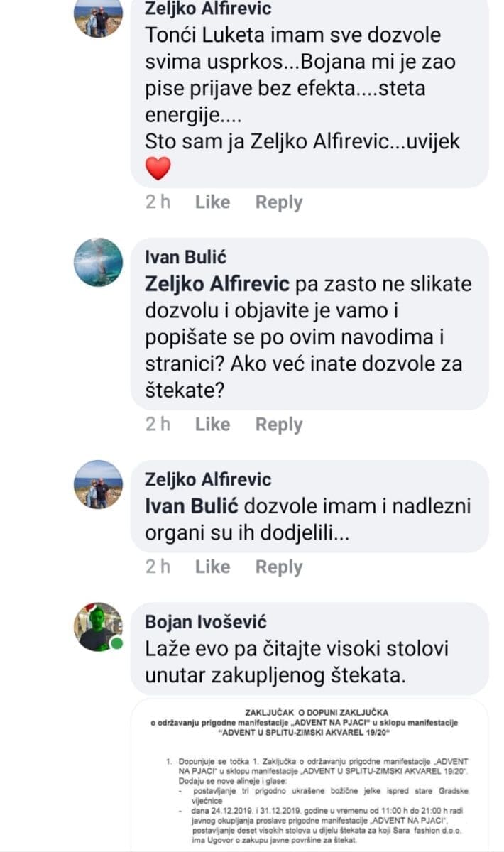This screenshot has height=852, width=504.
Task: Tap the red heart emoji in Zeljko's comment
Action: [x=158, y=168]
